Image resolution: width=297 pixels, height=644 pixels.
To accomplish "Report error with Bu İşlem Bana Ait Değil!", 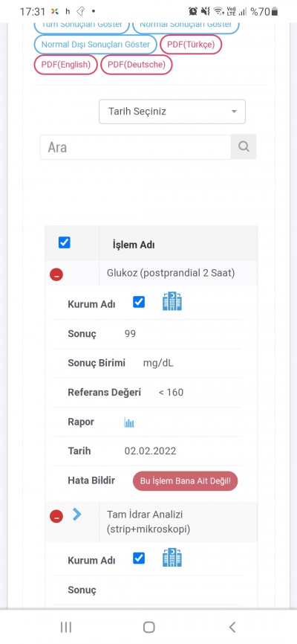I will [186, 481].
